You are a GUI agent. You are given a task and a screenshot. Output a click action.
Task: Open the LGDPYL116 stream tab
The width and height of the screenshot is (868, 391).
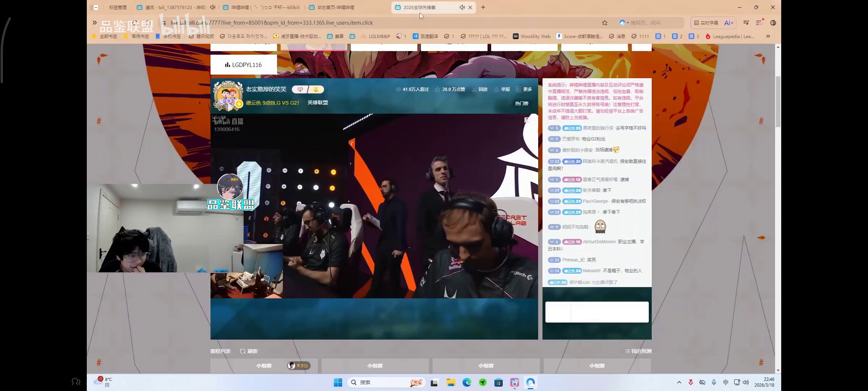click(x=243, y=65)
